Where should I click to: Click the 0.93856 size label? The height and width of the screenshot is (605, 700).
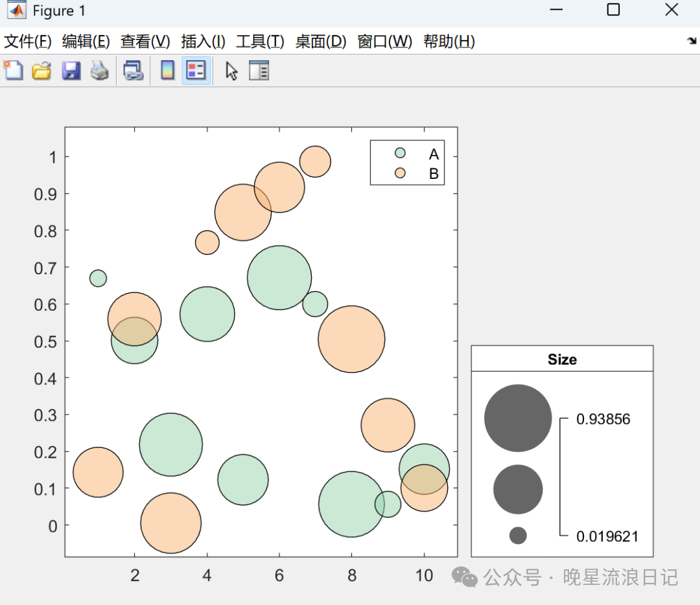(x=603, y=420)
